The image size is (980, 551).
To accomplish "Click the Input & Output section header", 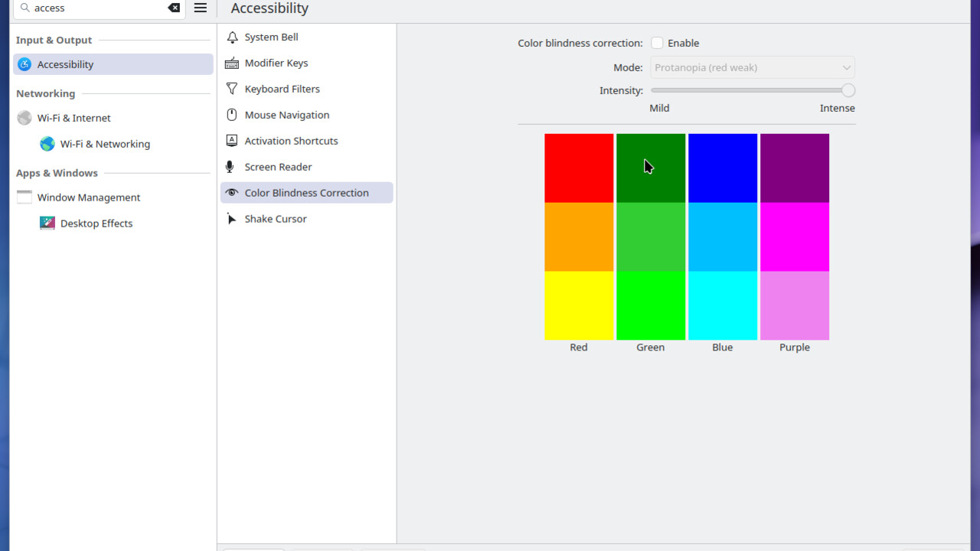I will (x=54, y=40).
